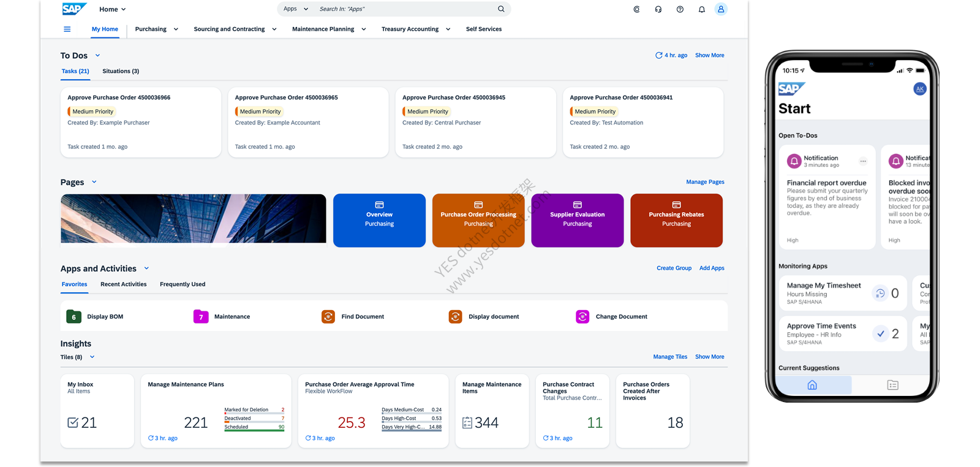Open Purchase Order Average Approval Time tile
Screen dimensions: 980x467
373,411
